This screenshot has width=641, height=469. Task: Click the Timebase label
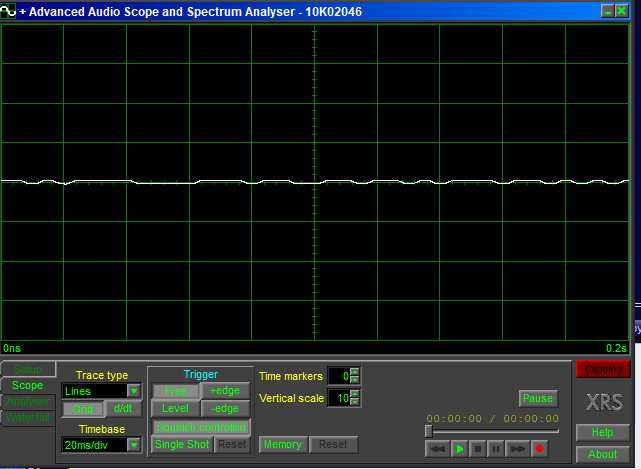pyautogui.click(x=102, y=429)
